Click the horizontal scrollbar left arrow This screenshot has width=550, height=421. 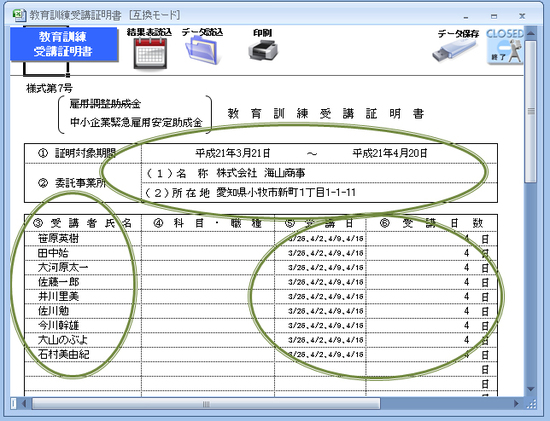pos(24,403)
